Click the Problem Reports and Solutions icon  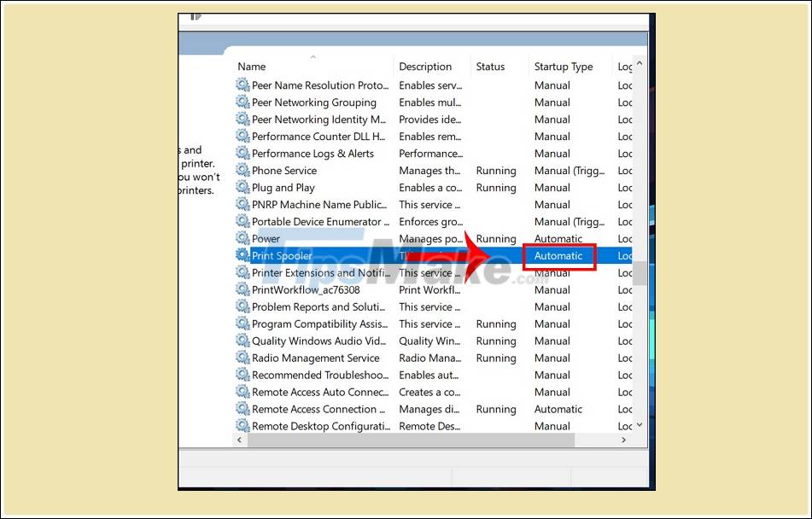click(242, 306)
